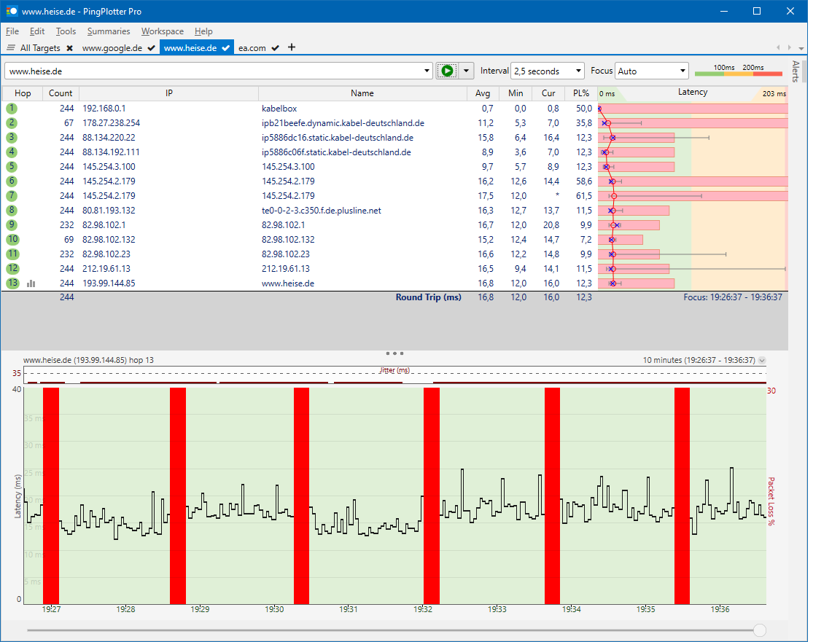
Task: Click the green play trace button
Action: coord(447,71)
